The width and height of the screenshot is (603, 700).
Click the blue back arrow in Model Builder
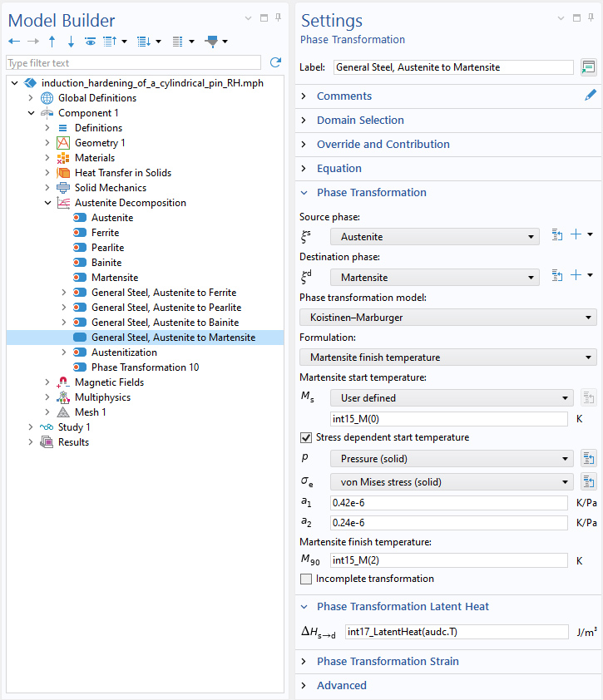(x=14, y=41)
